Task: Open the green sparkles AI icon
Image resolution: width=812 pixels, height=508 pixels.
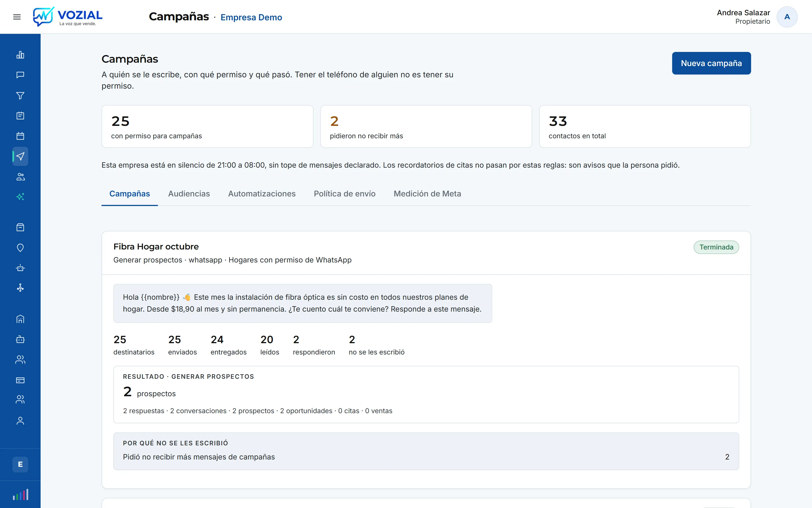Action: pos(20,197)
